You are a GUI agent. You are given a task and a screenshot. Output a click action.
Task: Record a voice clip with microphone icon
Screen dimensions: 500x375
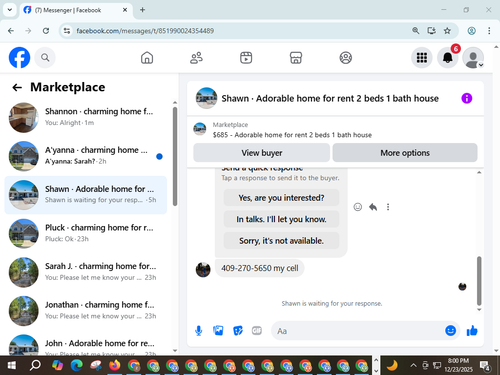199,331
